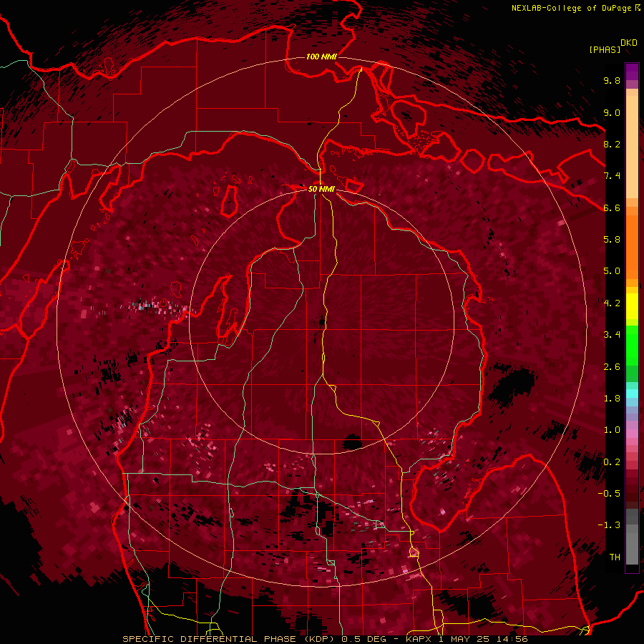This screenshot has height=644, width=644.
Task: Click the 9.0 value on color scale
Action: point(612,112)
